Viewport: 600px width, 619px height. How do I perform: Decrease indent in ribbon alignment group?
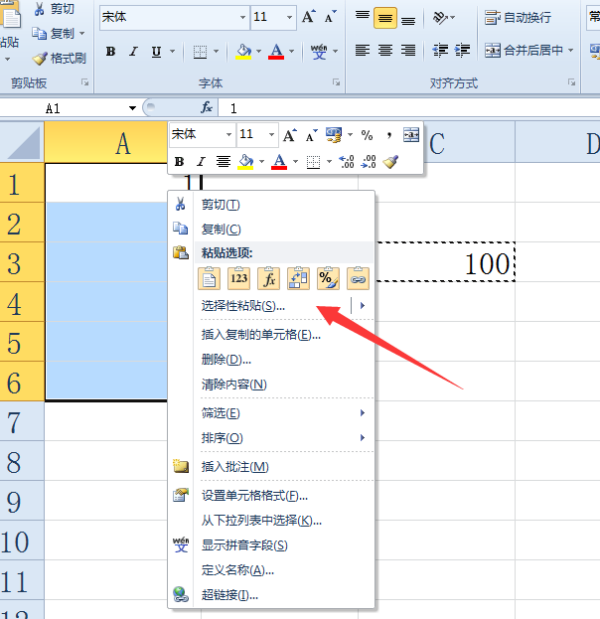point(440,51)
